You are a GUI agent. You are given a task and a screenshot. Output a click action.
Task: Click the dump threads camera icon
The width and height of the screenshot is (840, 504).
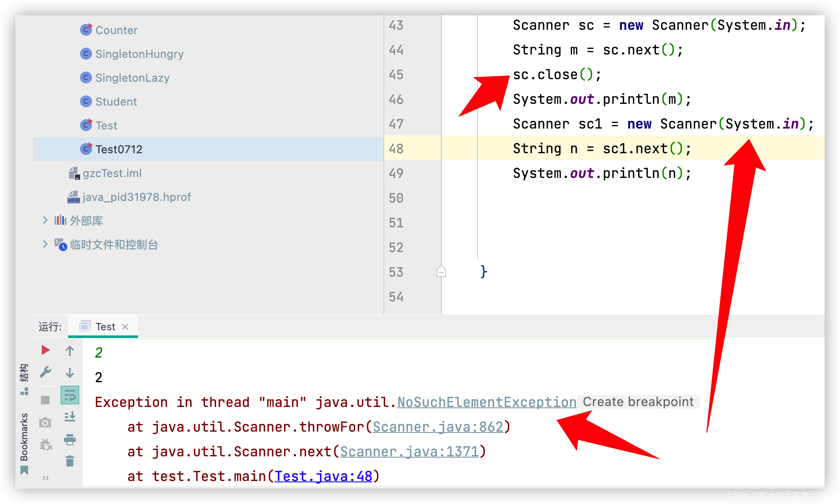(x=45, y=422)
